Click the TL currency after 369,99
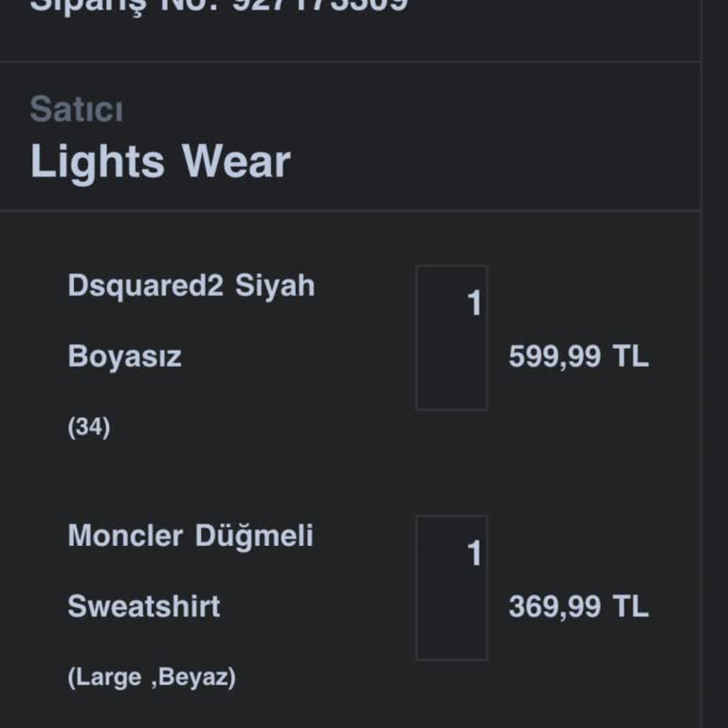 630,607
